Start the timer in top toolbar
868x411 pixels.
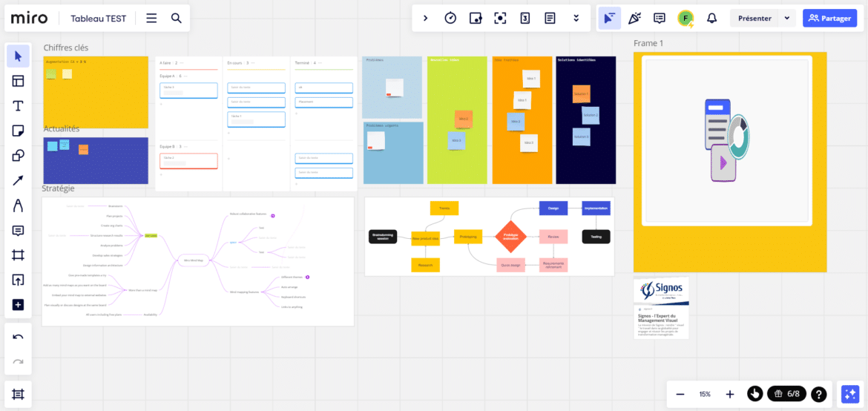(x=450, y=19)
